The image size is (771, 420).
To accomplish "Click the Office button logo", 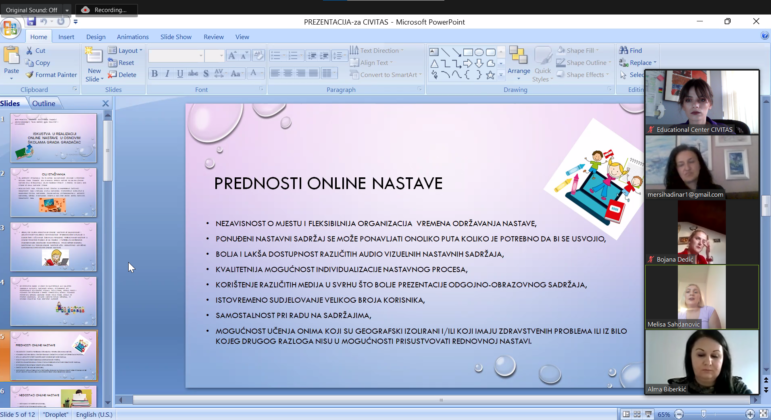I will coord(10,28).
